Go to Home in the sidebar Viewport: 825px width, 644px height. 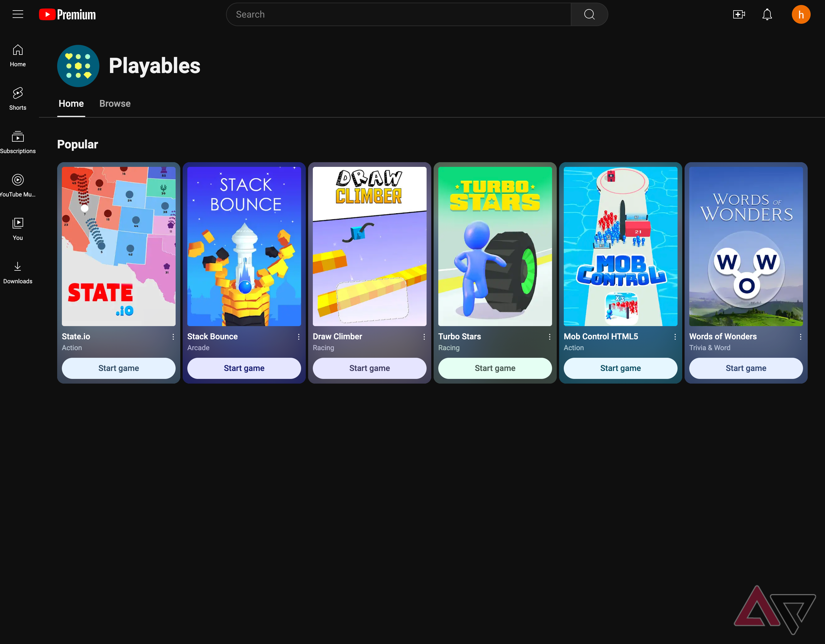18,56
